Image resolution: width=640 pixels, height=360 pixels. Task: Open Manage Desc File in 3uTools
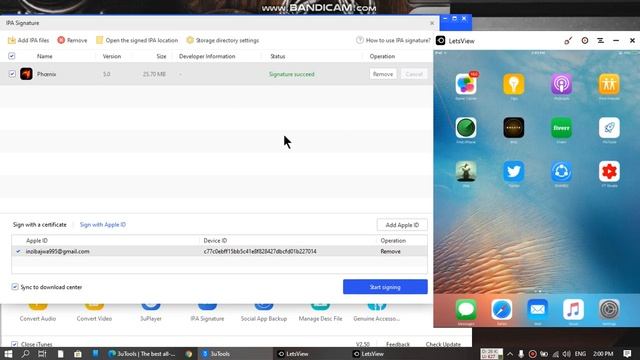tap(320, 312)
